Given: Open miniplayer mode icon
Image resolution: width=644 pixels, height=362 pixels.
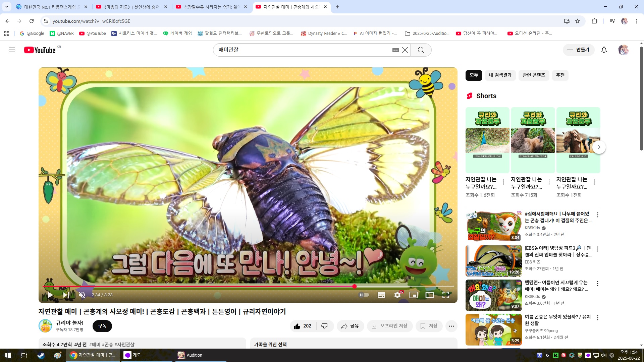Looking at the screenshot, I should tap(414, 295).
